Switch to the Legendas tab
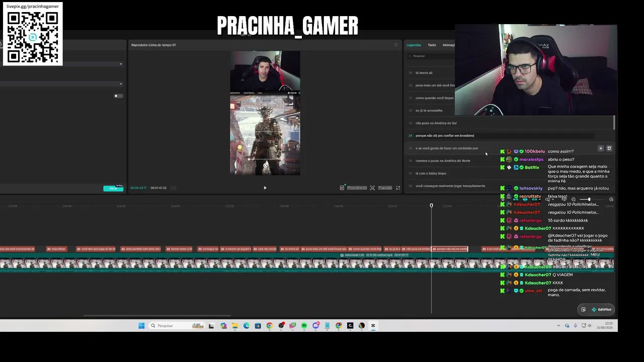 [x=414, y=45]
